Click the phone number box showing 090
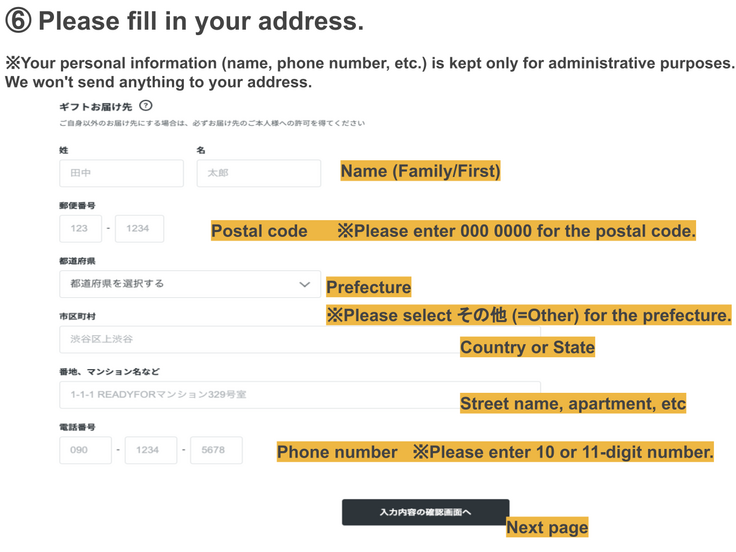The image size is (736, 552). (x=85, y=450)
